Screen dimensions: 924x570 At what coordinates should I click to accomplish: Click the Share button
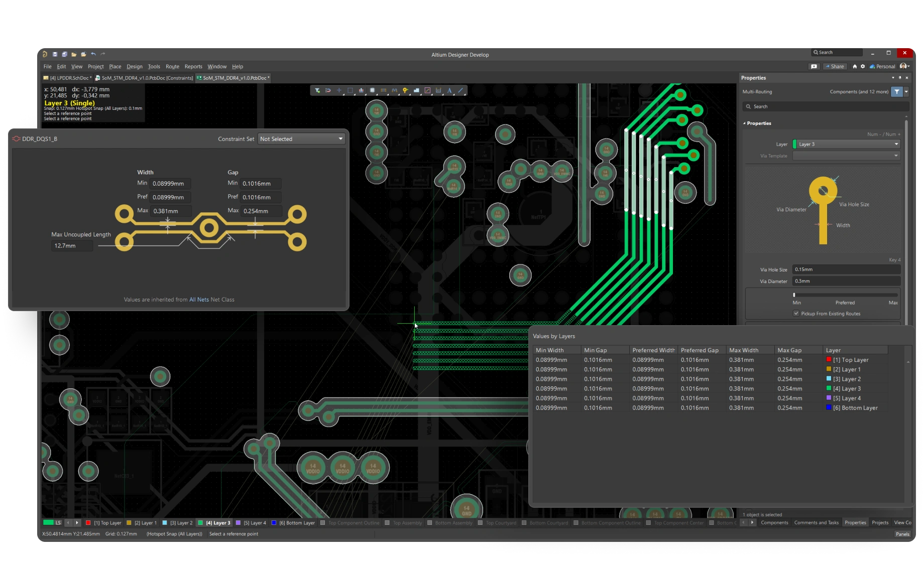(x=835, y=66)
